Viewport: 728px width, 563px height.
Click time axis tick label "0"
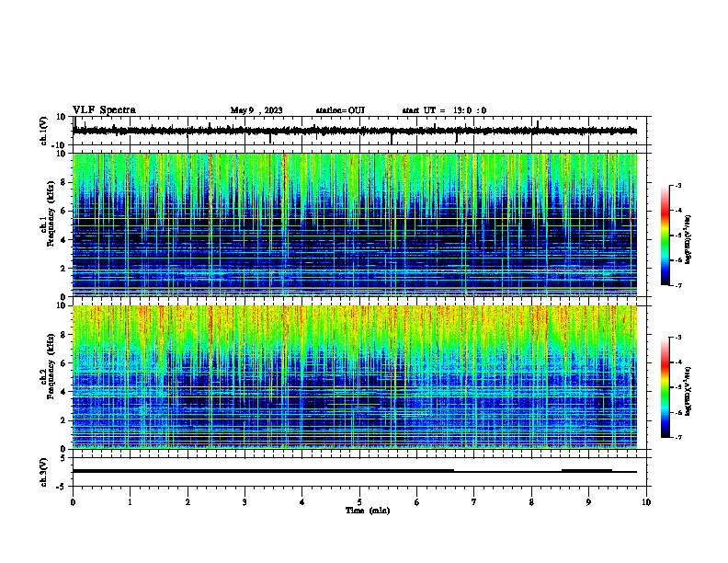click(x=73, y=502)
